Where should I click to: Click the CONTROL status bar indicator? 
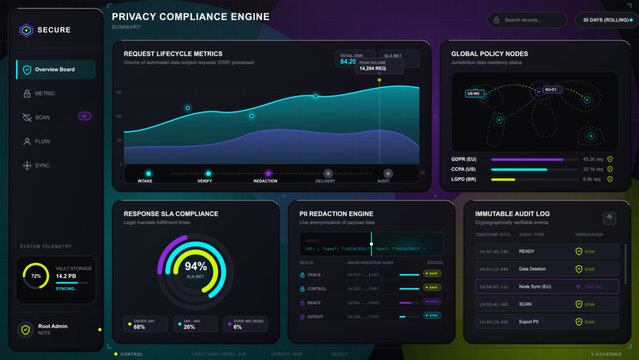(128, 354)
